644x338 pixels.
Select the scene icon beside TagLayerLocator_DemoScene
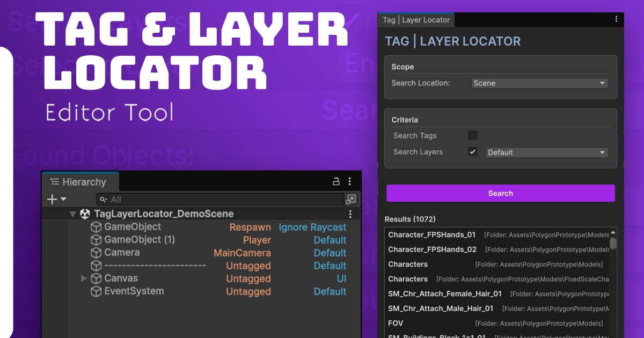point(86,213)
